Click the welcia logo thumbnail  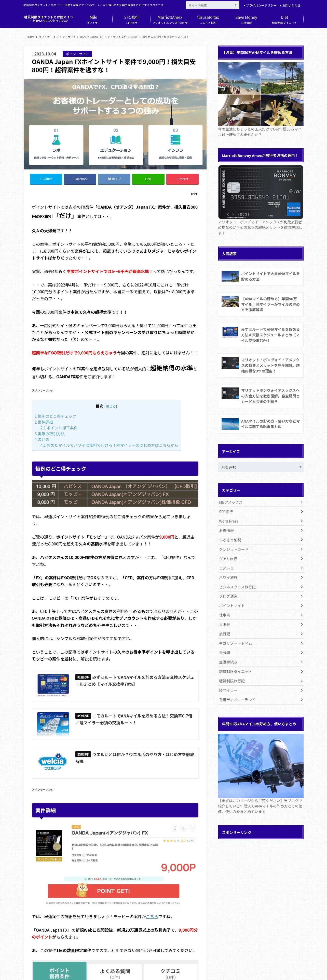click(52, 762)
